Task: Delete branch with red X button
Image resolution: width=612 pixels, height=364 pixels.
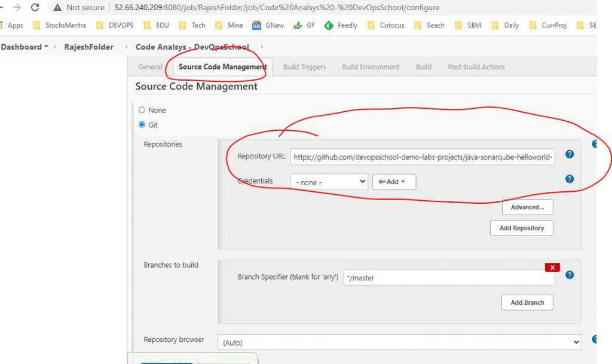Action: 552,267
